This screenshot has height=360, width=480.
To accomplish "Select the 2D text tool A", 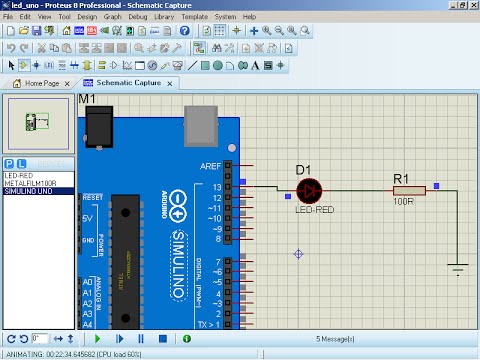I will (x=255, y=65).
